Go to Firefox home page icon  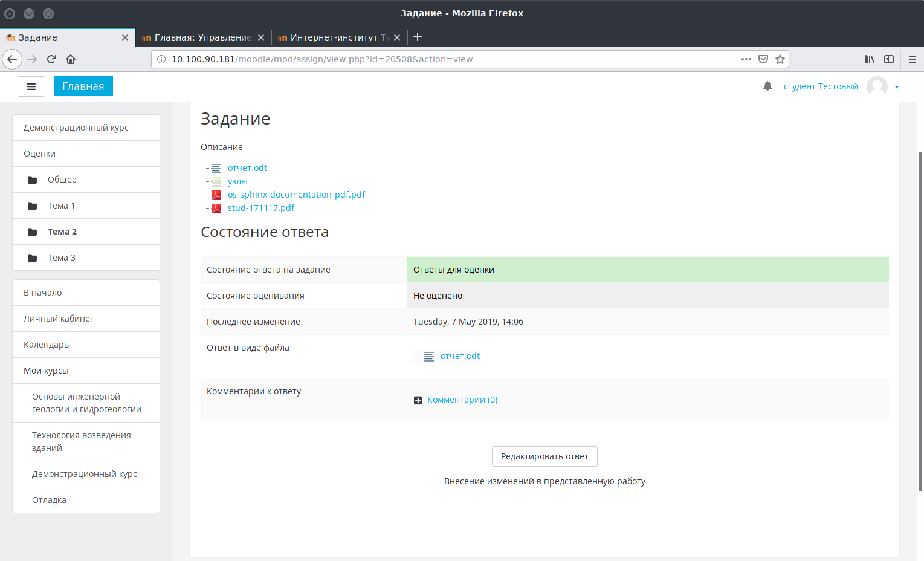pyautogui.click(x=71, y=59)
